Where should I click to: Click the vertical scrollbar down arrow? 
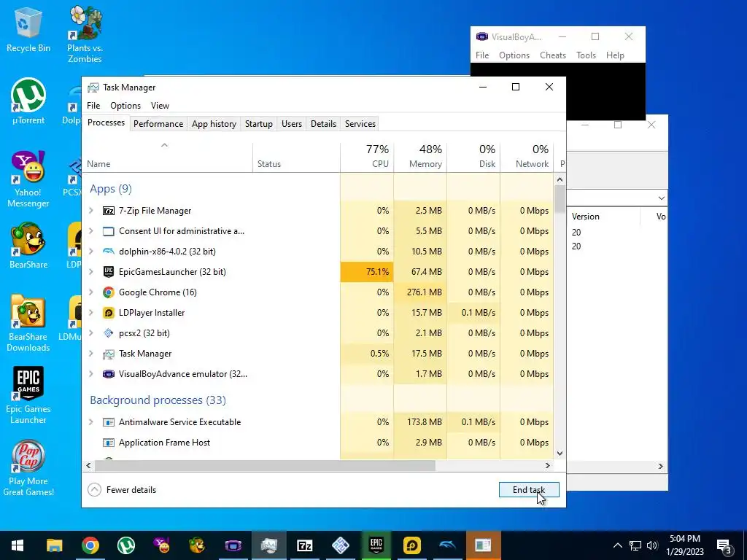tap(560, 454)
